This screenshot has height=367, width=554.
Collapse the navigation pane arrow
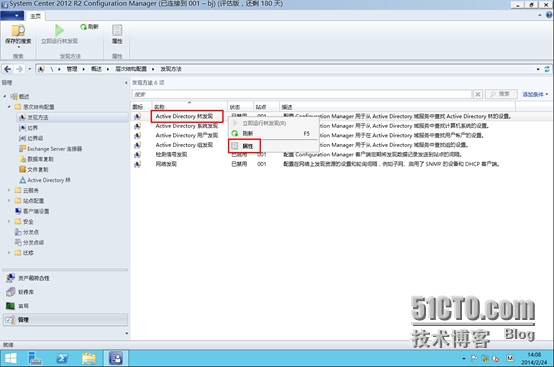[x=126, y=83]
